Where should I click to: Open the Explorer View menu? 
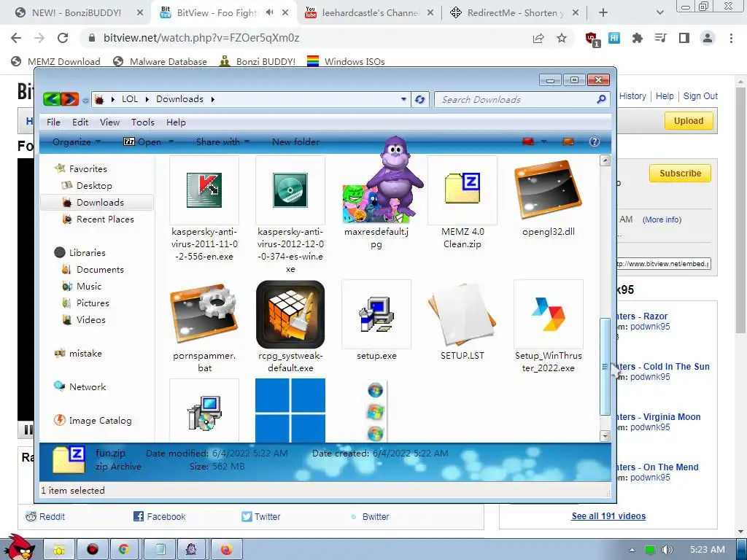pyautogui.click(x=109, y=122)
